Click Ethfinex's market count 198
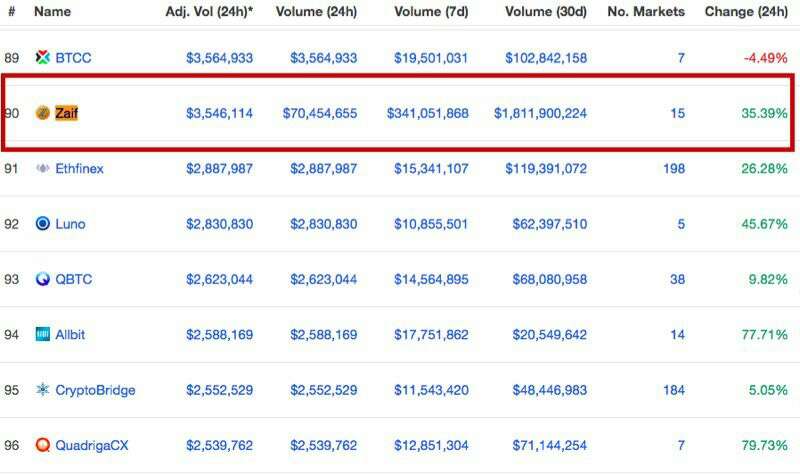 pos(673,168)
